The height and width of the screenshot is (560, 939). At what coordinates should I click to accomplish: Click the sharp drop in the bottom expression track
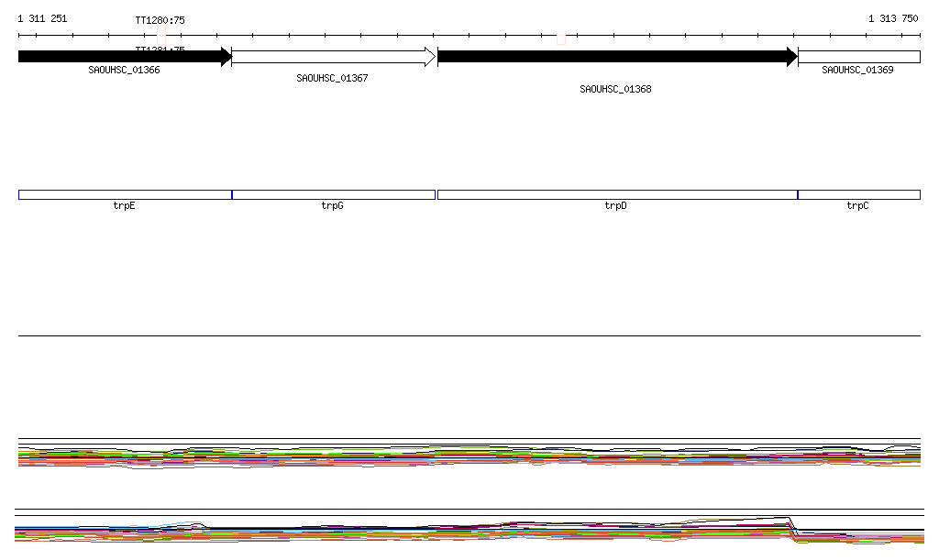pyautogui.click(x=793, y=526)
